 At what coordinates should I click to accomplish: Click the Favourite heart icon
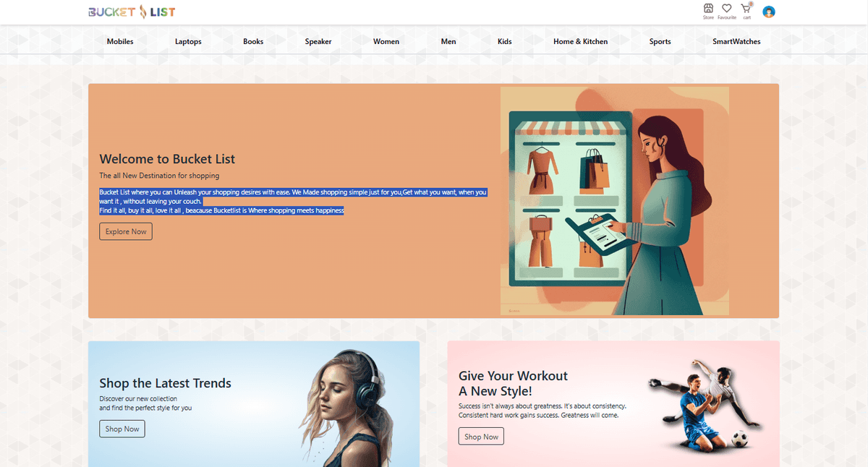point(726,9)
